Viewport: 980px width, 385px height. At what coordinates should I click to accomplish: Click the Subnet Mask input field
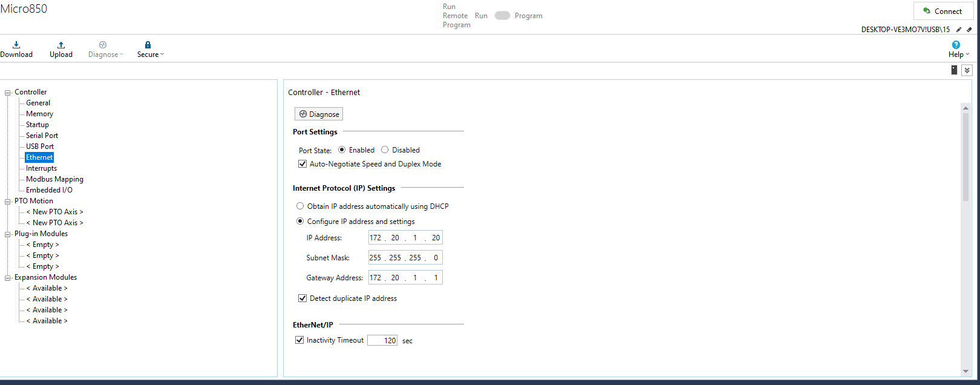pos(405,258)
